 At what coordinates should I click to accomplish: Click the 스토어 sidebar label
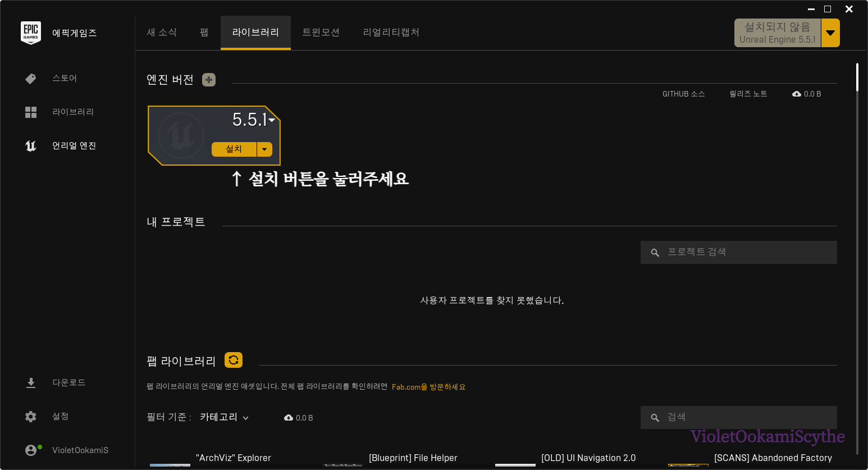(65, 79)
